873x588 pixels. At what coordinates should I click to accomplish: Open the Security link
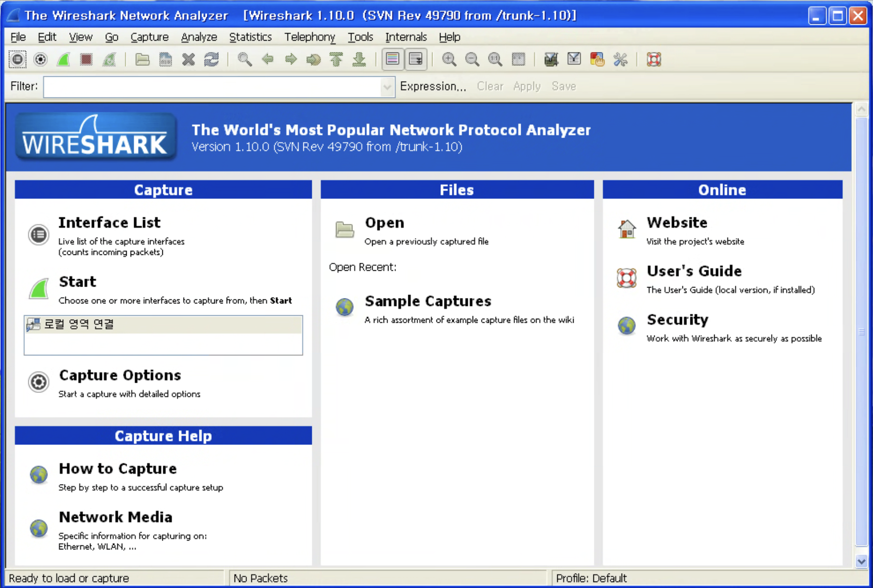click(678, 320)
